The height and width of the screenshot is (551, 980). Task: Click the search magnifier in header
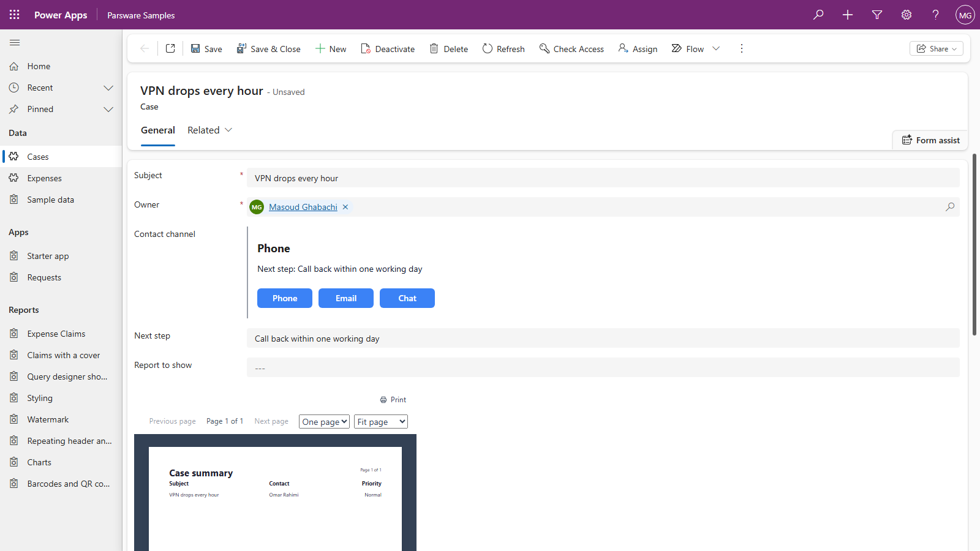pyautogui.click(x=818, y=15)
